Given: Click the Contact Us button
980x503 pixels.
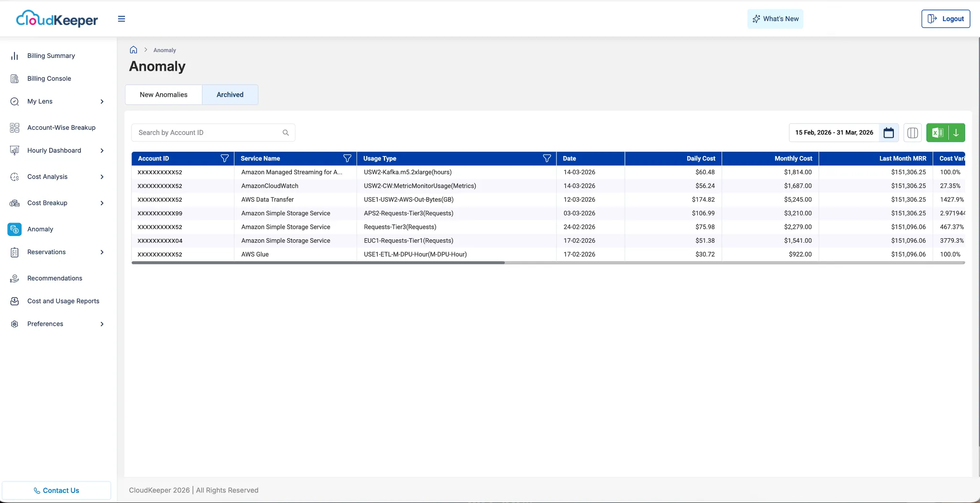Looking at the screenshot, I should (56, 491).
